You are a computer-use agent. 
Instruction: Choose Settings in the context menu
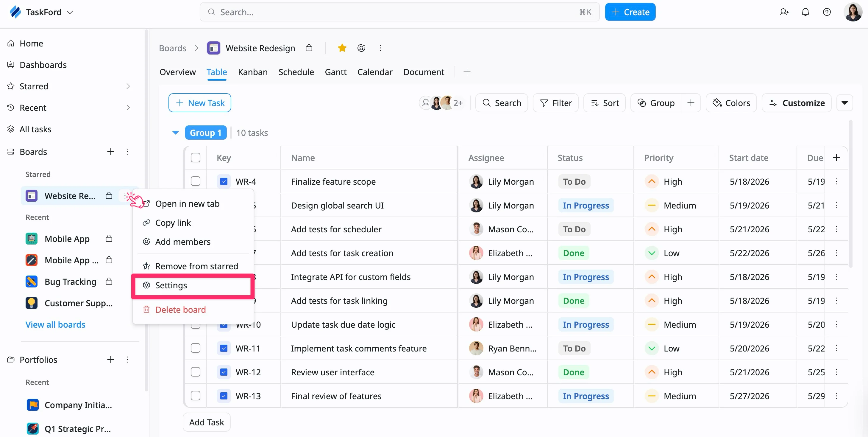(x=193, y=285)
